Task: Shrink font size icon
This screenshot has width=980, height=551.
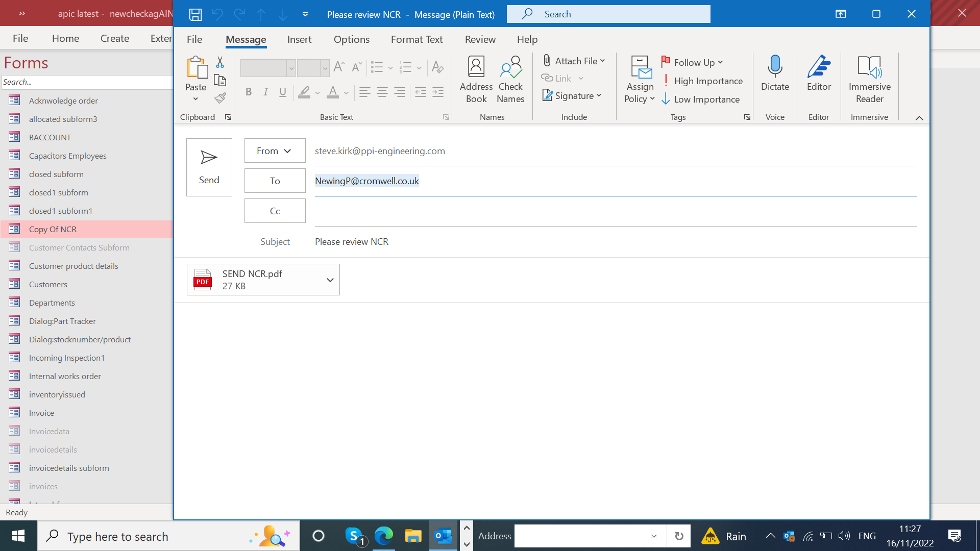Action: click(x=357, y=67)
